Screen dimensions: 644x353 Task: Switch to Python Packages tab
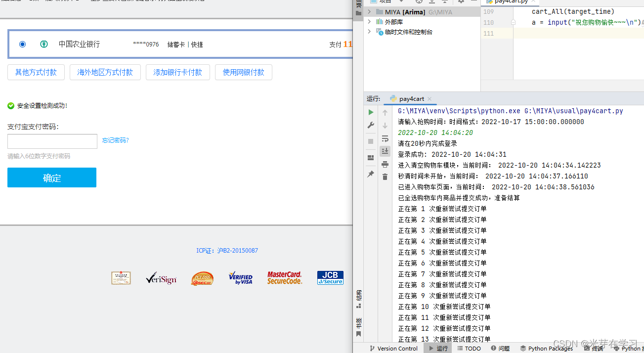tap(546, 348)
